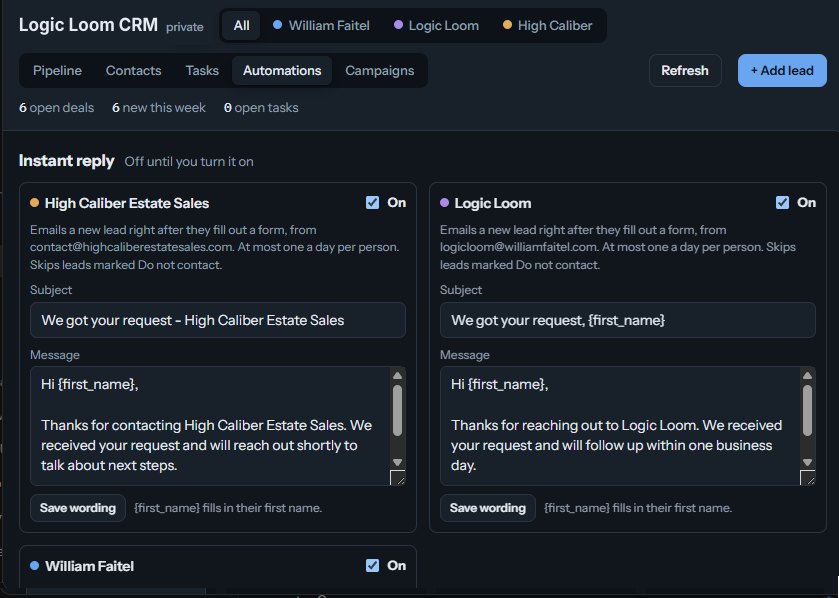Select the All filter pill
Viewport: 839px width, 598px height.
[x=241, y=25]
